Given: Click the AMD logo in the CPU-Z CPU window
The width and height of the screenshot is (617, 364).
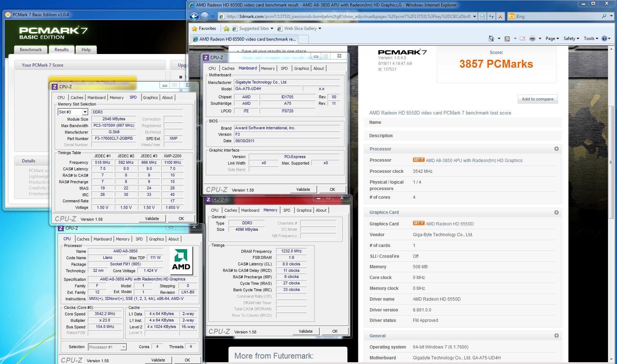Looking at the screenshot, I should (181, 260).
